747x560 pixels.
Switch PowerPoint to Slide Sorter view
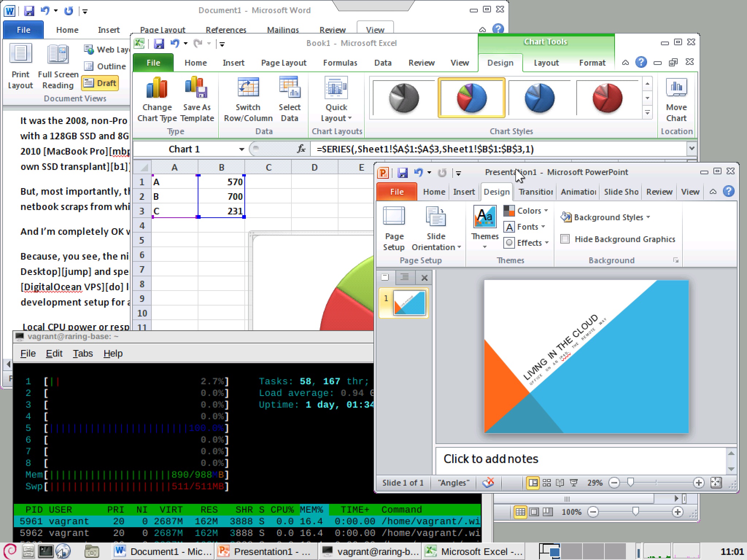546,483
